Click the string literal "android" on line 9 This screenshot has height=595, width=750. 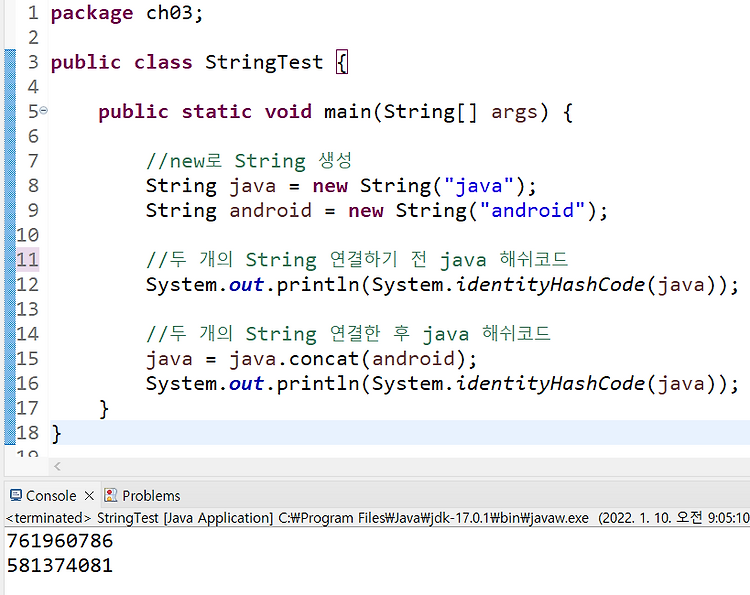click(532, 210)
